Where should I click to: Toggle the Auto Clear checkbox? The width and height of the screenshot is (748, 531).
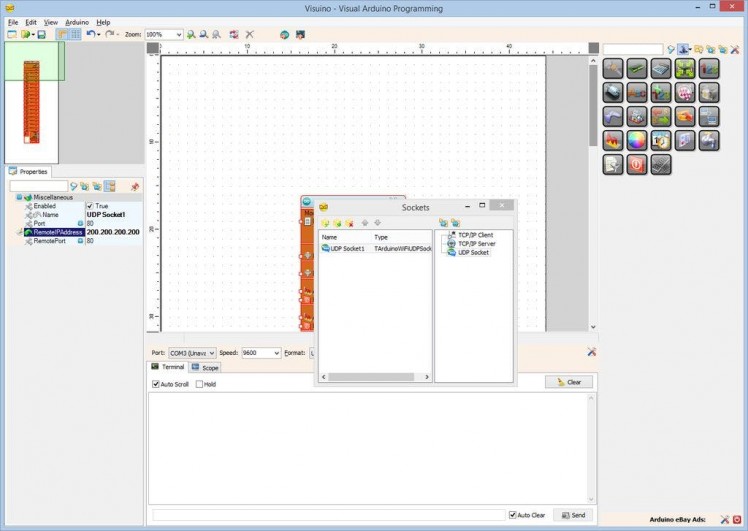[x=513, y=515]
